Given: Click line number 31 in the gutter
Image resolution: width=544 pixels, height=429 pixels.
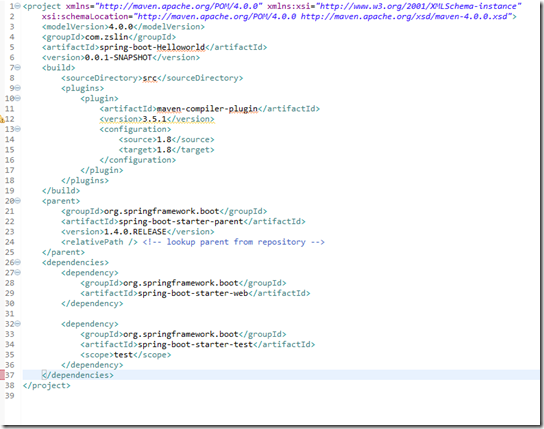Looking at the screenshot, I should point(10,314).
